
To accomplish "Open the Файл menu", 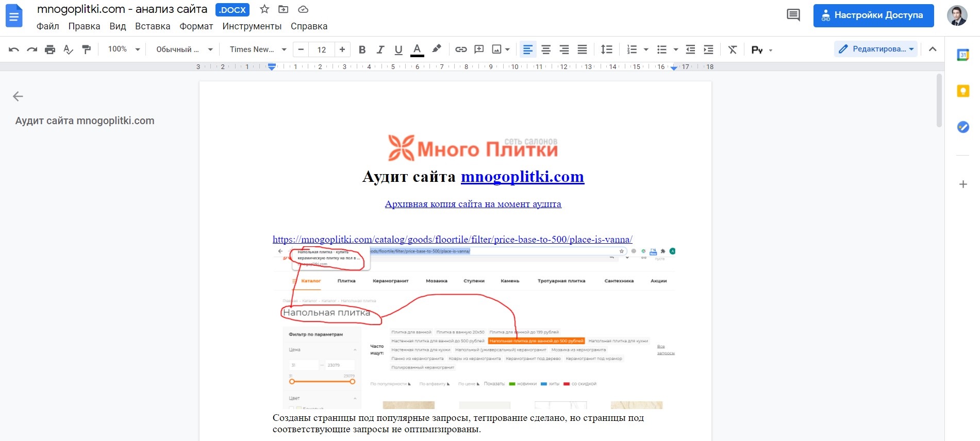I will click(x=47, y=26).
